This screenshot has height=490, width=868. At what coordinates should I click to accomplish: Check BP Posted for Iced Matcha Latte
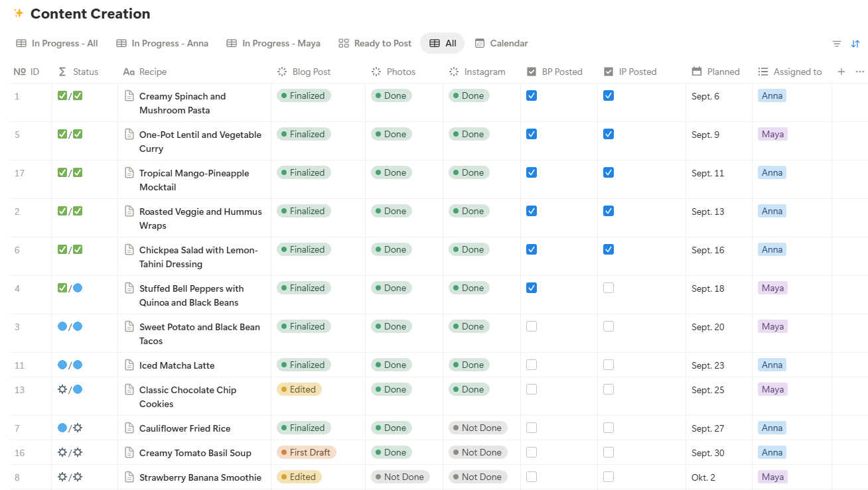pos(532,365)
